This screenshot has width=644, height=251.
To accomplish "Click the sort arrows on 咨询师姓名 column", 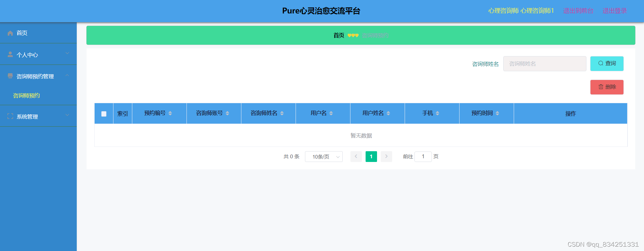I will tap(282, 113).
